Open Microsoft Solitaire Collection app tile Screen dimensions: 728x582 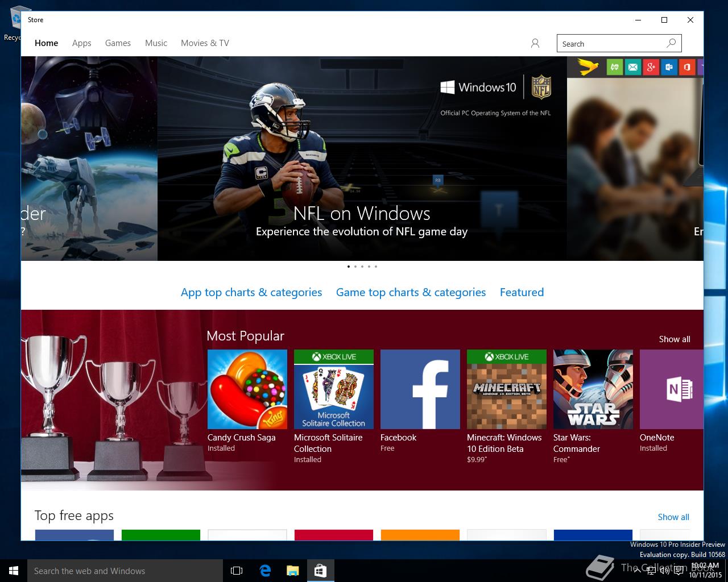pyautogui.click(x=334, y=389)
